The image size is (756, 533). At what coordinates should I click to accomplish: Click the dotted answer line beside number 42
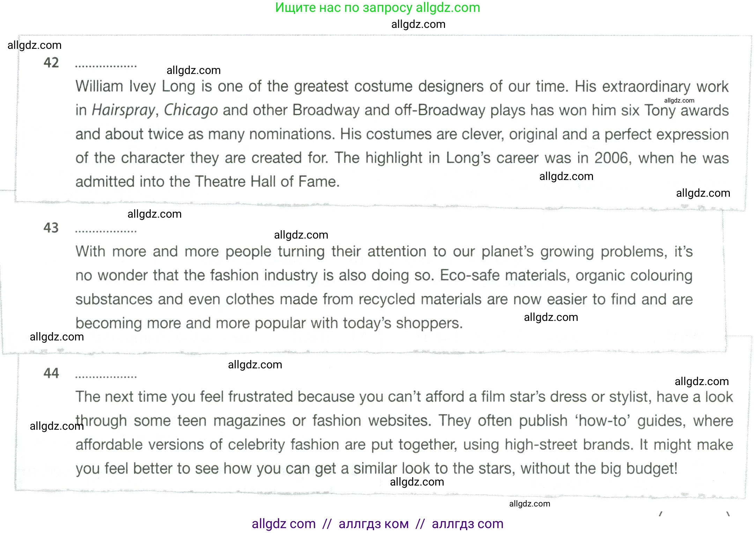point(106,66)
